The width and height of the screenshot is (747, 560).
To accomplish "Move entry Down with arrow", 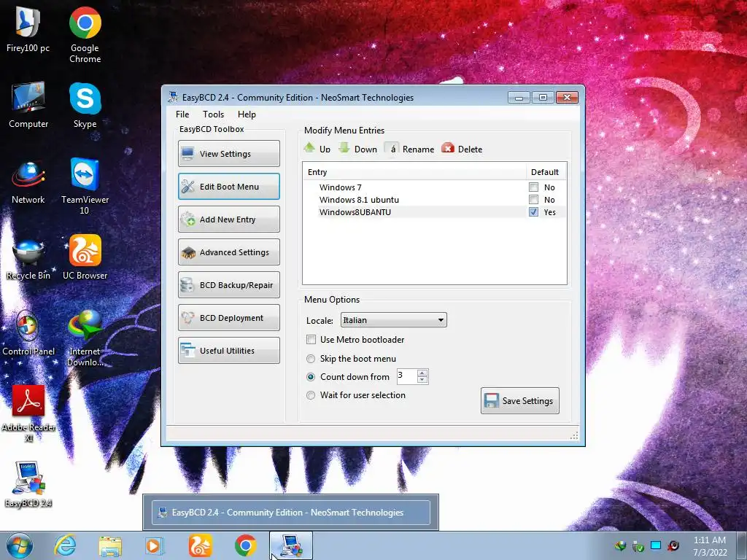I will 357,149.
